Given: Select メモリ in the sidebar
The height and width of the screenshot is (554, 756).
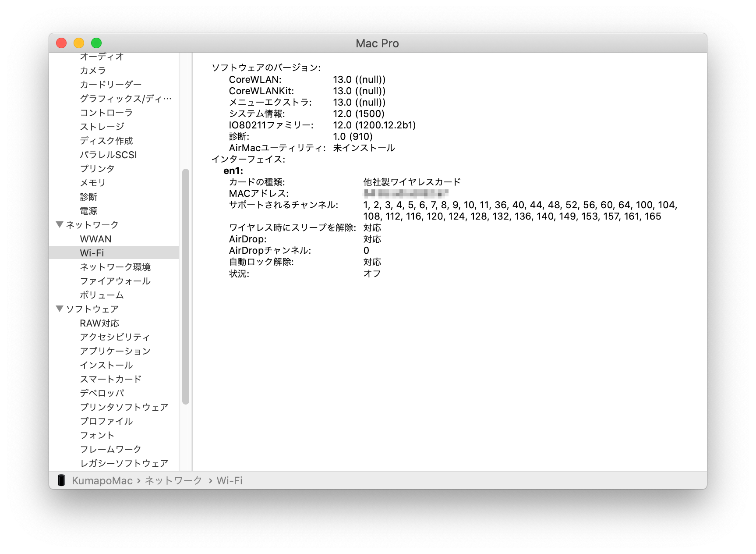Looking at the screenshot, I should [x=92, y=183].
